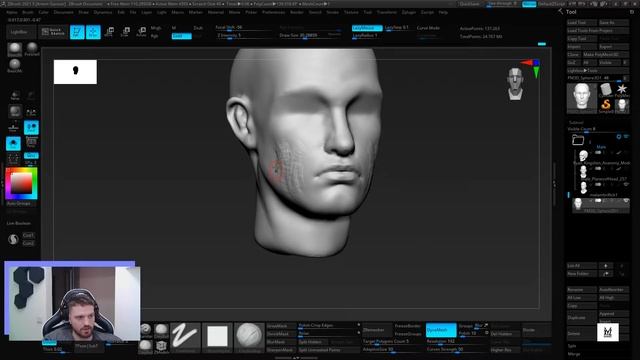Toggle visibility of the Male_PlanesofHead subtool
The width and height of the screenshot is (640, 360).
[626, 169]
